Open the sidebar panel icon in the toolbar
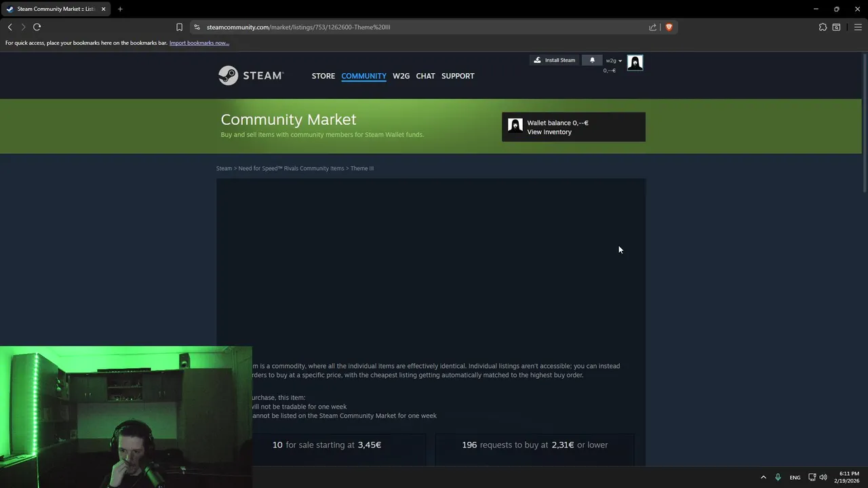The width and height of the screenshot is (868, 488). [836, 27]
